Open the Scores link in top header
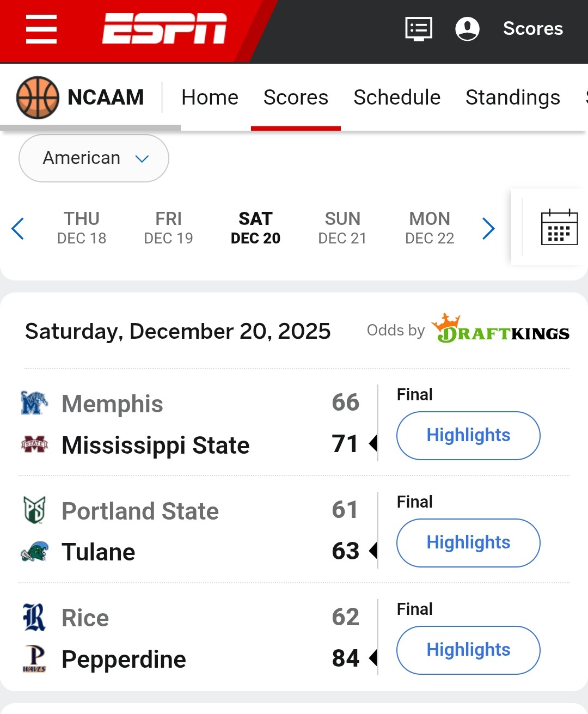Image resolution: width=588 pixels, height=714 pixels. (x=532, y=29)
